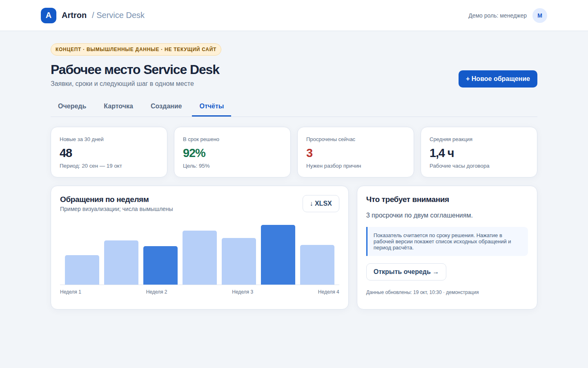Switch to the Очередь tab

pyautogui.click(x=72, y=106)
